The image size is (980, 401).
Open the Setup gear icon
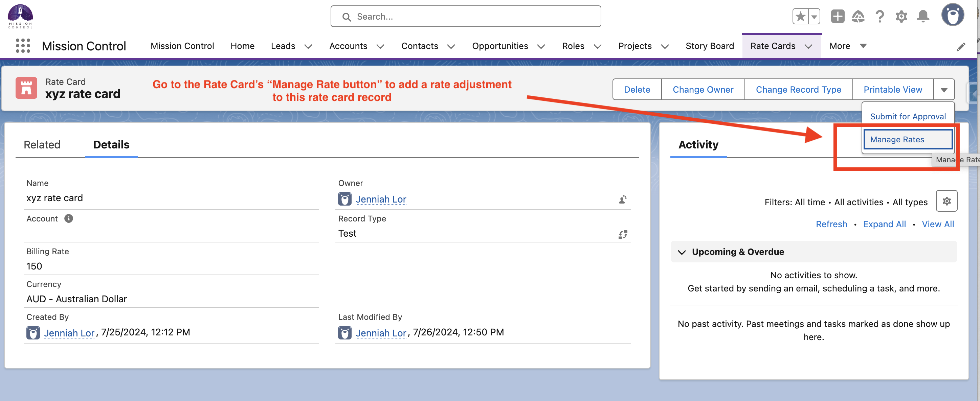[901, 16]
